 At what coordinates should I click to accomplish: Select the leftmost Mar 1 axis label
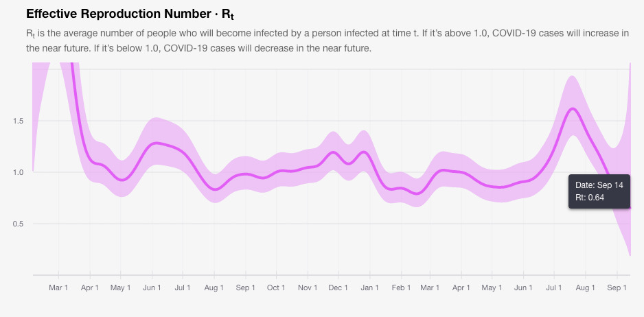(58, 287)
